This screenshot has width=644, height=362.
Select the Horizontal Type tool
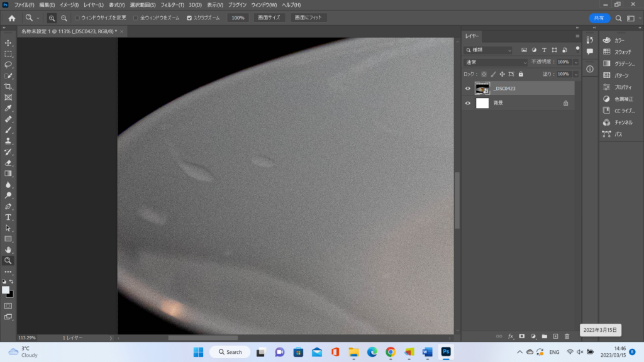pyautogui.click(x=8, y=217)
